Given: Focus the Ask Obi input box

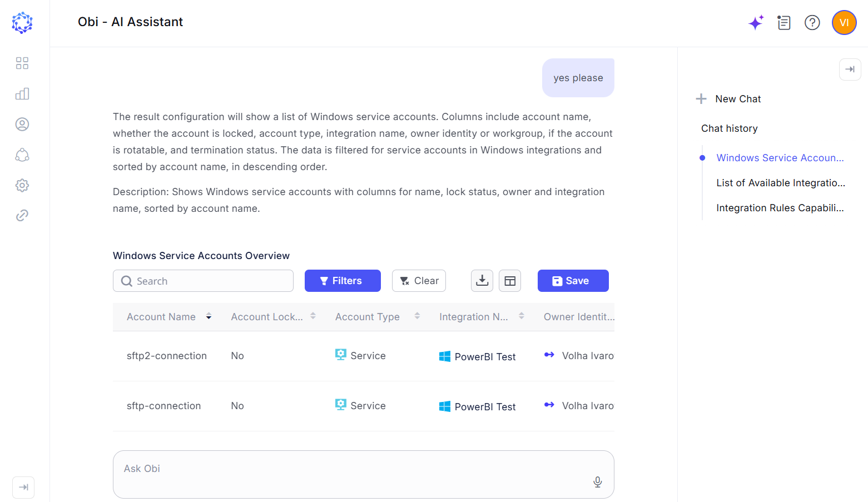Looking at the screenshot, I should 364,474.
